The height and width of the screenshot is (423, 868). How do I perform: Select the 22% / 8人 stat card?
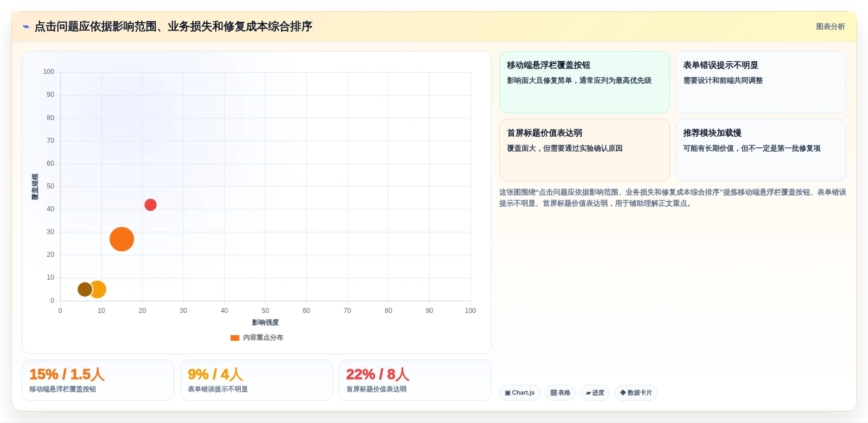point(415,380)
